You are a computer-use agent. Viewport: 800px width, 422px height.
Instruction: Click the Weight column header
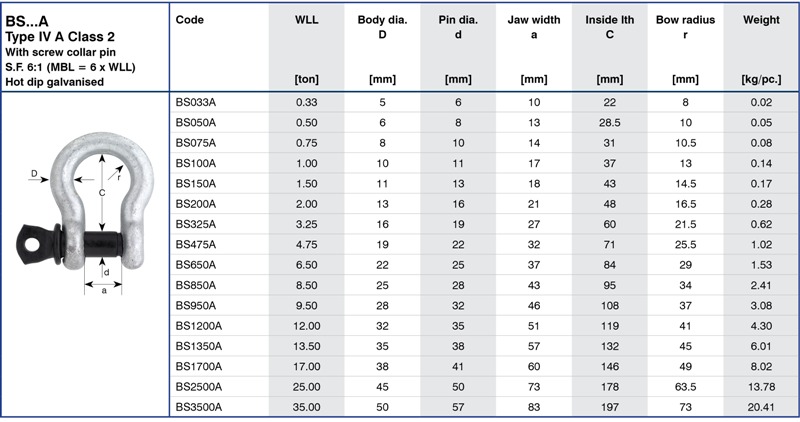761,20
